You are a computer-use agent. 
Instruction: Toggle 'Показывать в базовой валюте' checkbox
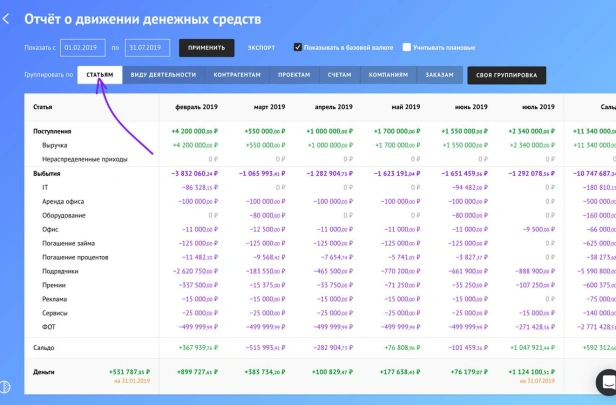coord(298,47)
